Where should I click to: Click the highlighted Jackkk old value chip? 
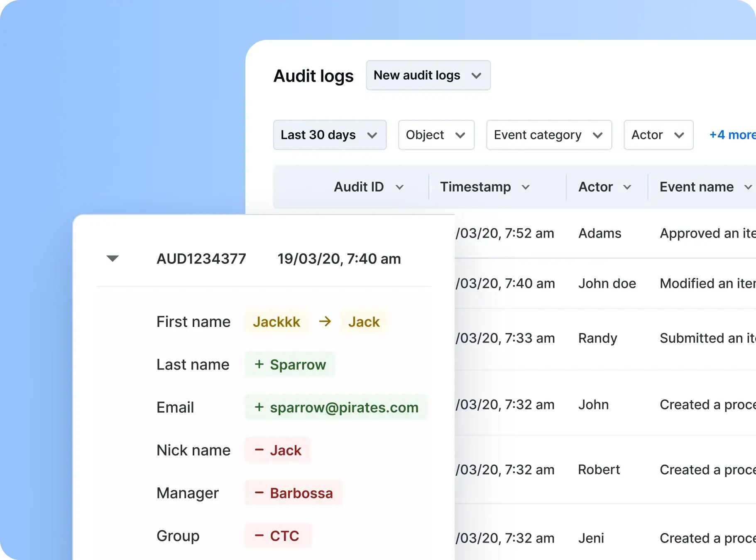click(277, 321)
